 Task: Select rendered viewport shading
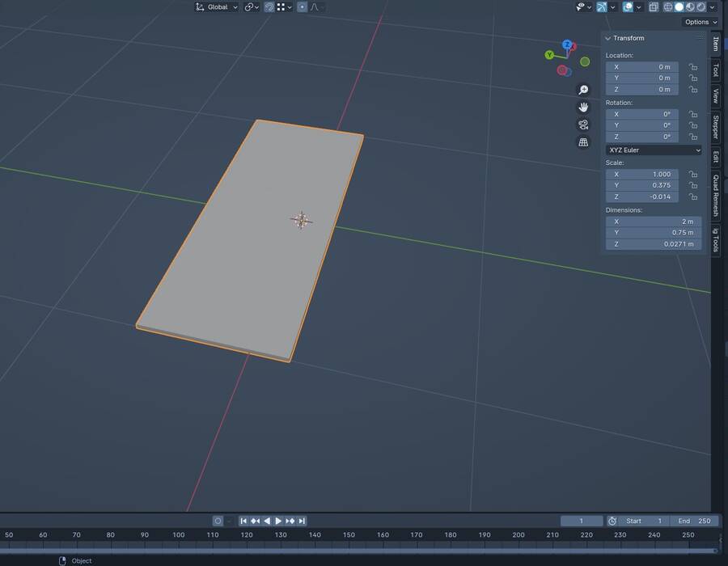(x=701, y=7)
